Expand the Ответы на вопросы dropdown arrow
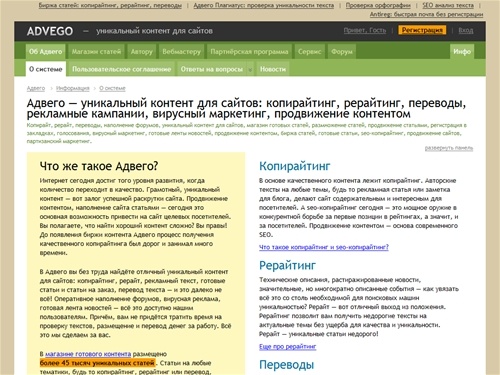 tap(250, 69)
